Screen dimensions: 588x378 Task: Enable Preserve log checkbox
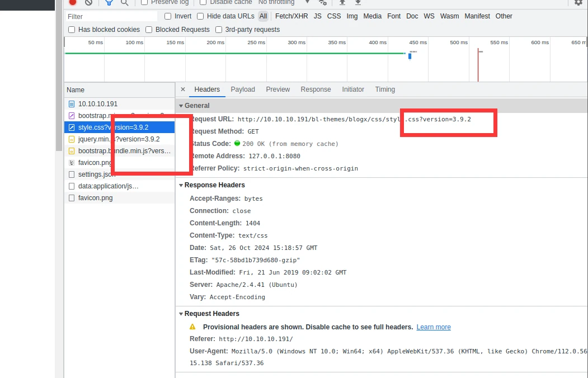click(144, 2)
